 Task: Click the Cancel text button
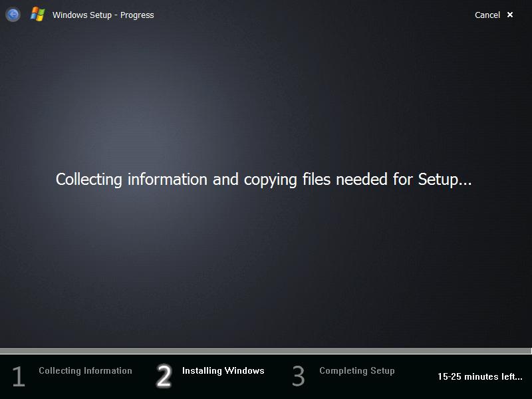pyautogui.click(x=487, y=15)
